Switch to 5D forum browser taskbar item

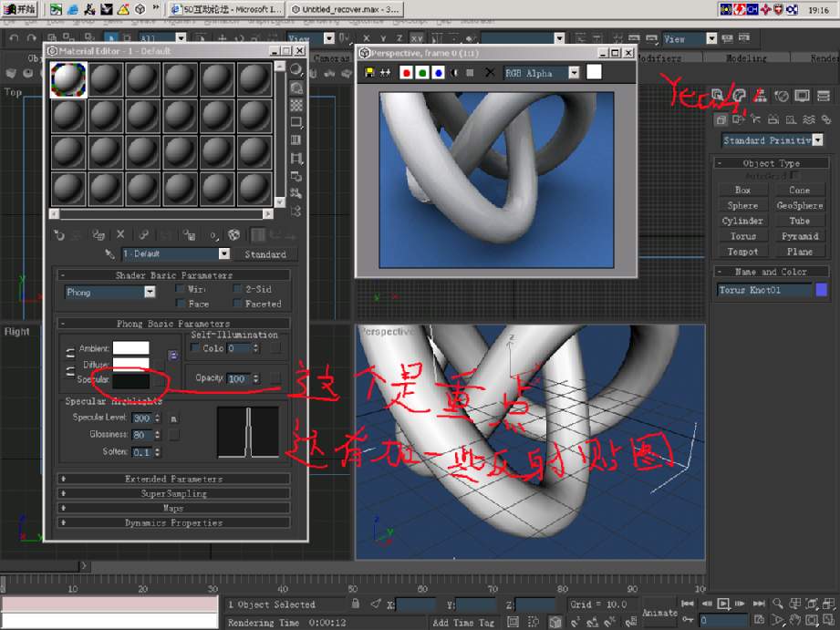click(x=228, y=9)
